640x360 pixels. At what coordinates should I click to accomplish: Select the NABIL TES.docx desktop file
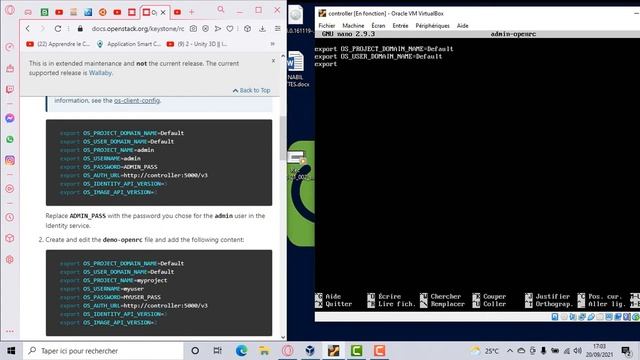(x=297, y=68)
